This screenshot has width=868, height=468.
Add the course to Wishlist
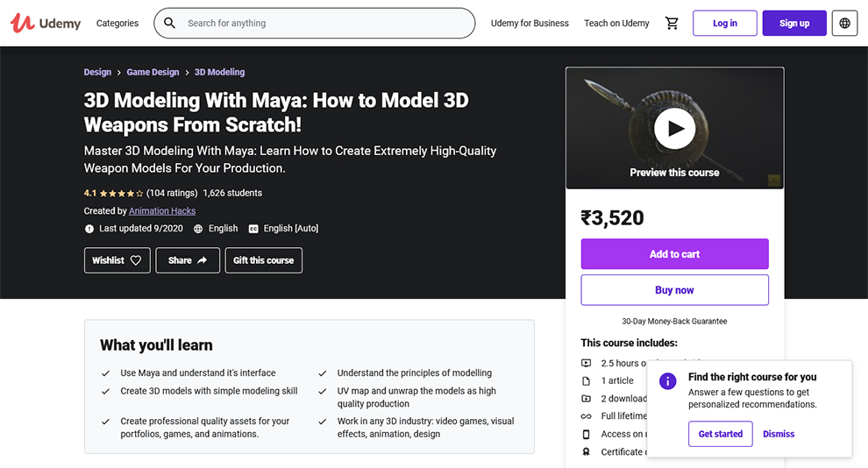tap(117, 260)
